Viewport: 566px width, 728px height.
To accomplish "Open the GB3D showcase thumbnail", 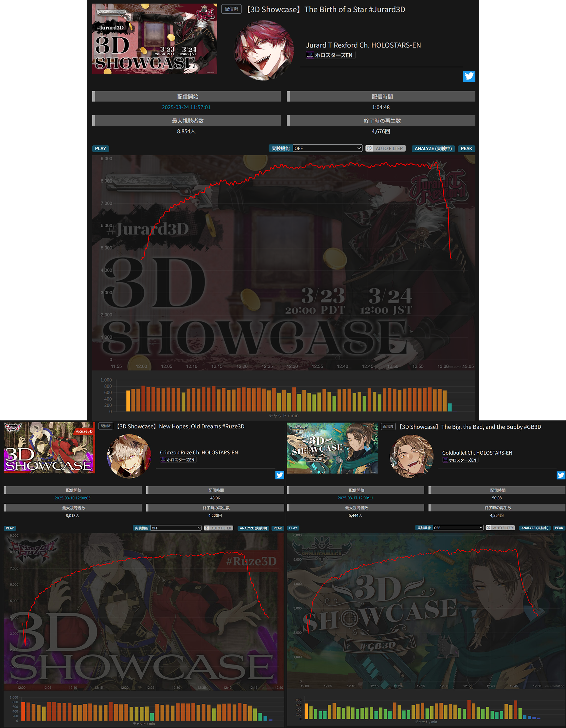I will click(332, 448).
